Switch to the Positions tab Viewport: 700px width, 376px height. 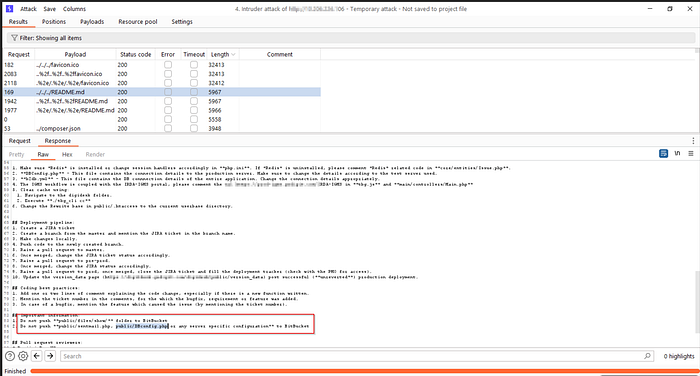click(x=54, y=21)
